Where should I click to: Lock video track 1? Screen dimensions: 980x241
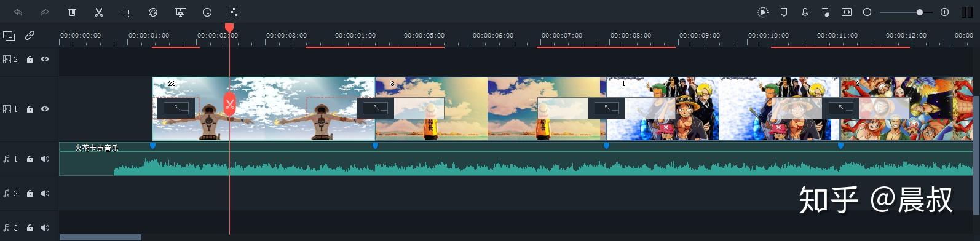(x=30, y=109)
